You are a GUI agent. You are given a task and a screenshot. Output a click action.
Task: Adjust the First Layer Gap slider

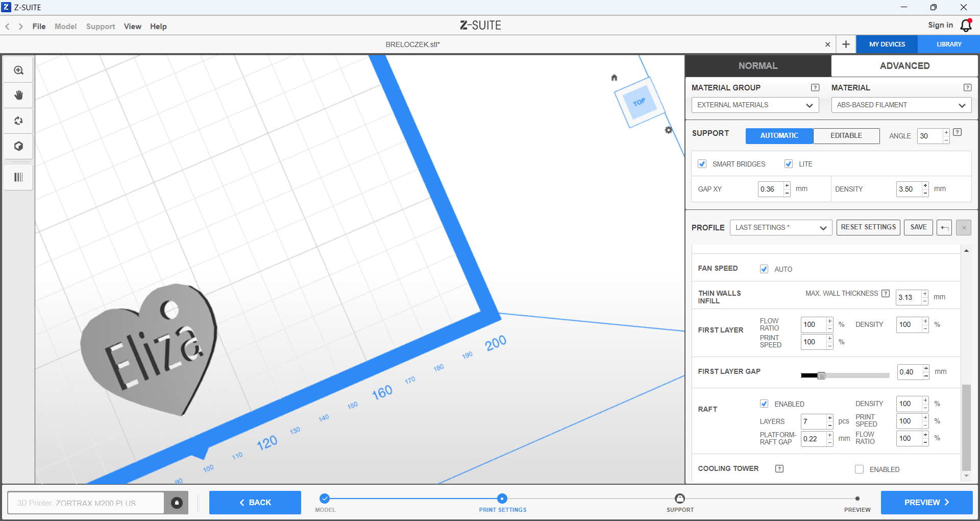click(821, 375)
